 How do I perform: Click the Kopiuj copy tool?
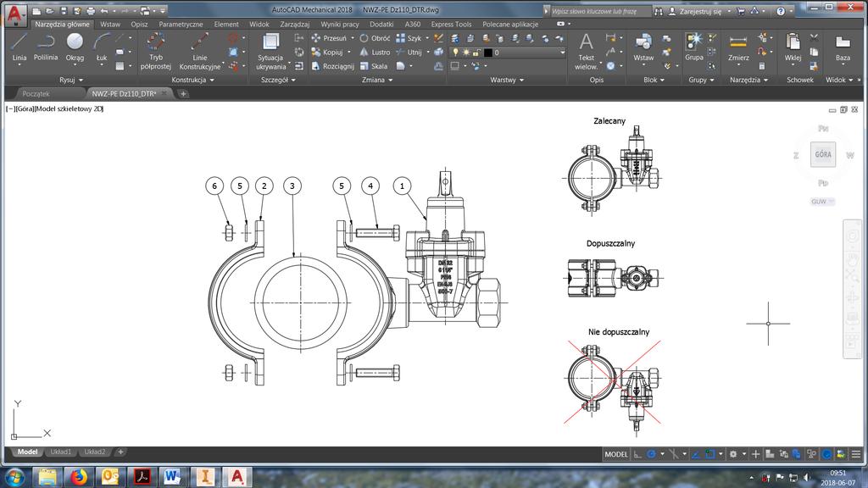(327, 52)
